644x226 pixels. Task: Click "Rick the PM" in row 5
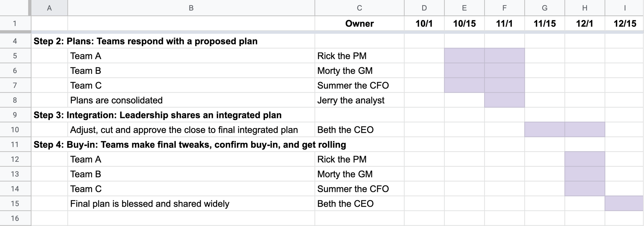pos(342,56)
